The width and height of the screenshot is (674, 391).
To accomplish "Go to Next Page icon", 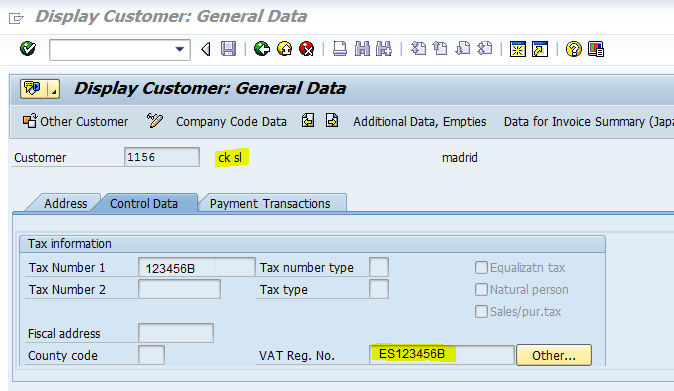I will click(463, 49).
